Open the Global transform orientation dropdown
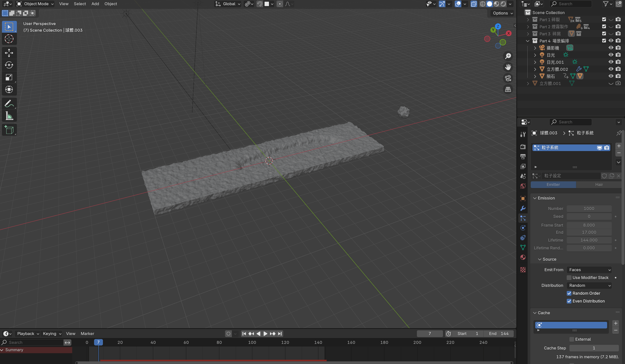The height and width of the screenshot is (364, 625). 228,4
